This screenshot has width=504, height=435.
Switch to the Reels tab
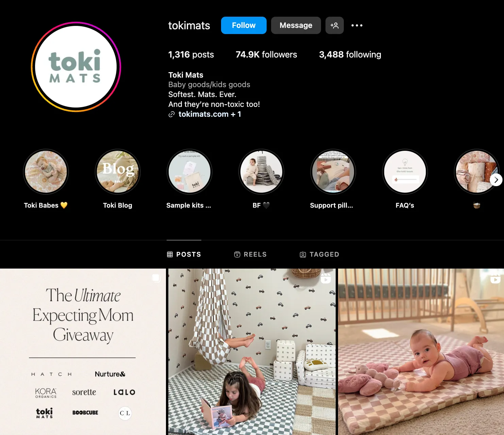(x=250, y=254)
